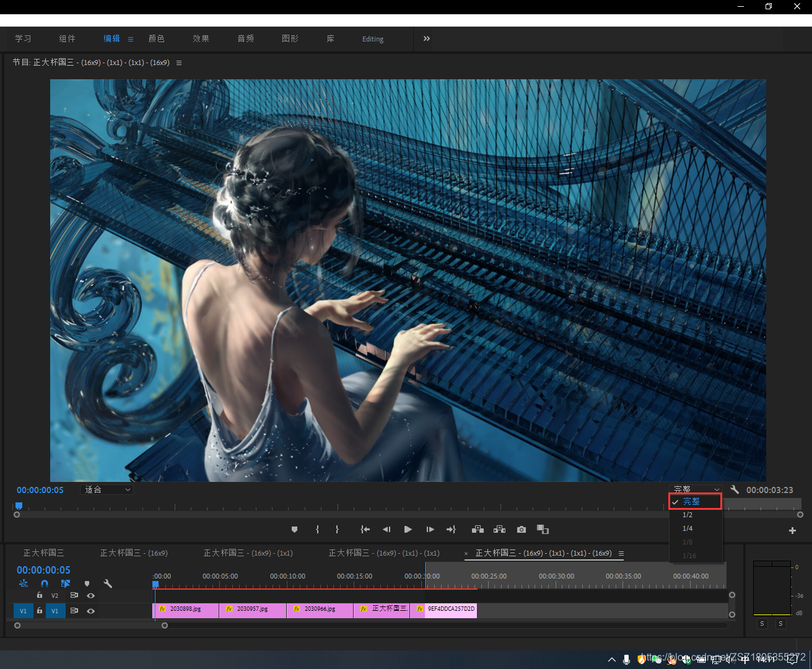Switch to the 颜色 workspace tab
Viewport: 812px width, 669px height.
[157, 38]
